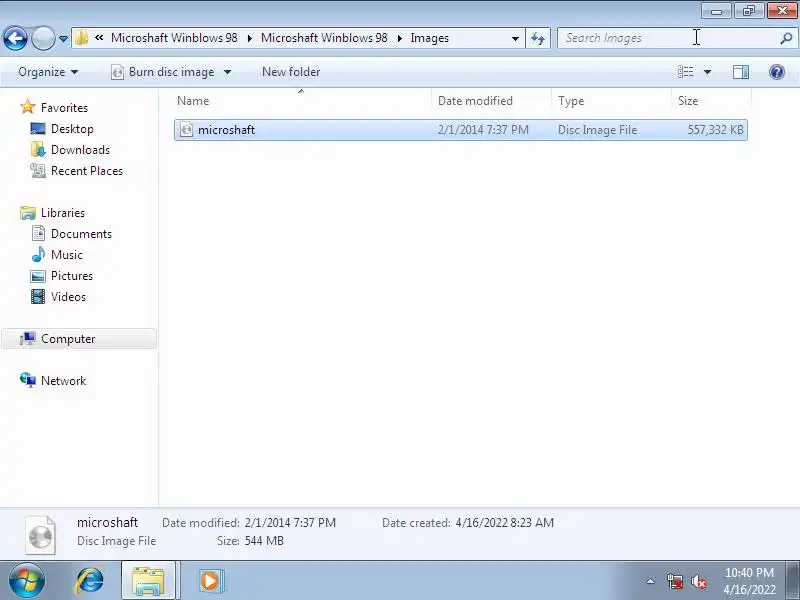
Task: Click the Favorites star icon
Action: click(x=28, y=107)
